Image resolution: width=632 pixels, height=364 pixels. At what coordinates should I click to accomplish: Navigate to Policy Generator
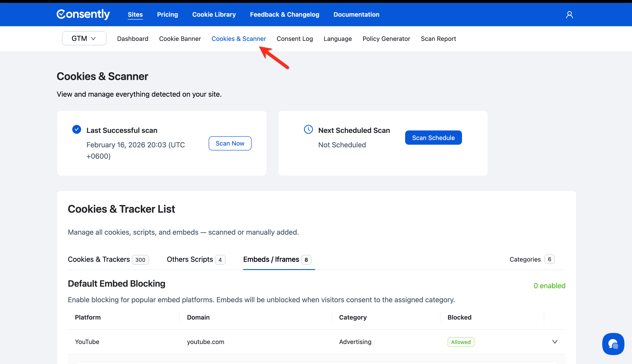[386, 39]
